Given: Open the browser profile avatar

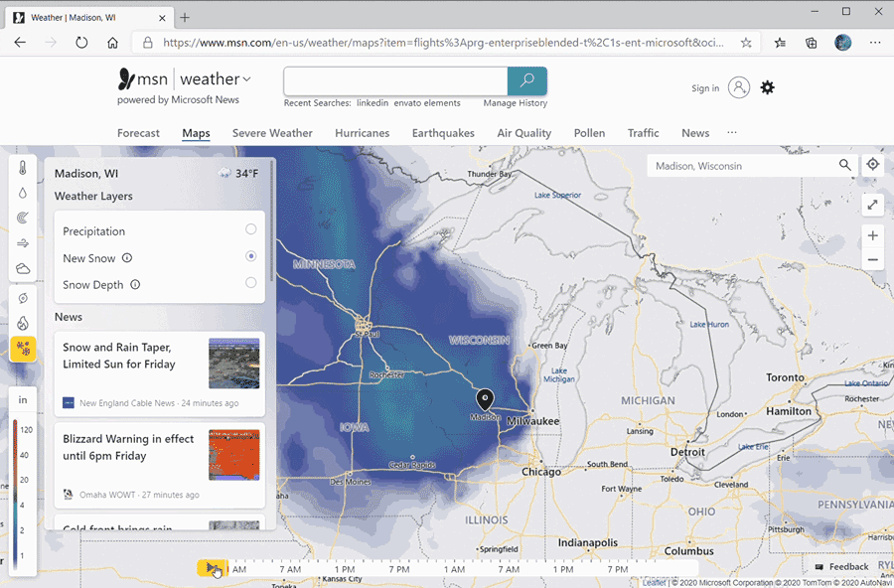Looking at the screenshot, I should 842,42.
